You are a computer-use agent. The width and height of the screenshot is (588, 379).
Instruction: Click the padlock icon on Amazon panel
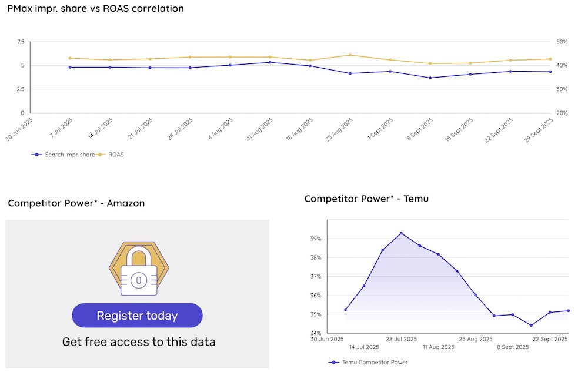point(139,269)
